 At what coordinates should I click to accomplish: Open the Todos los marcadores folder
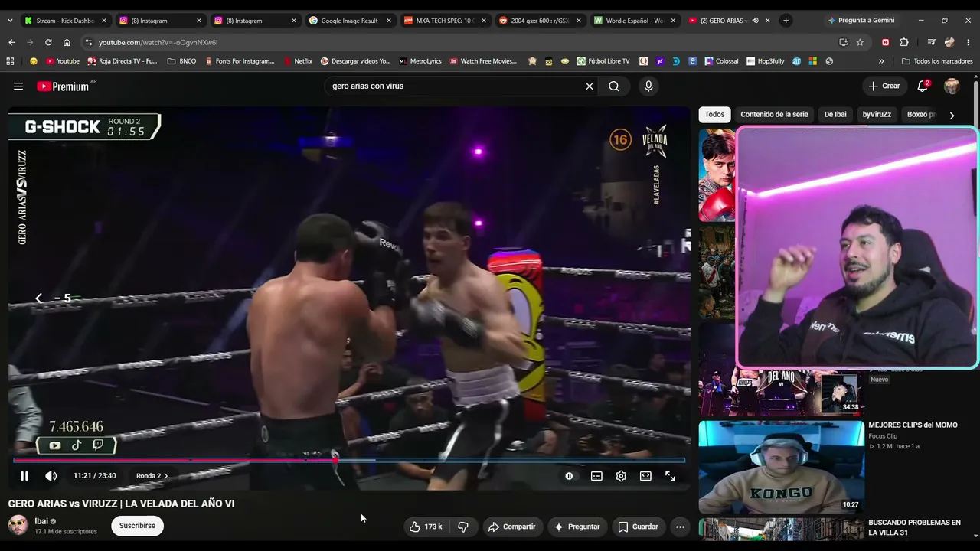point(937,61)
